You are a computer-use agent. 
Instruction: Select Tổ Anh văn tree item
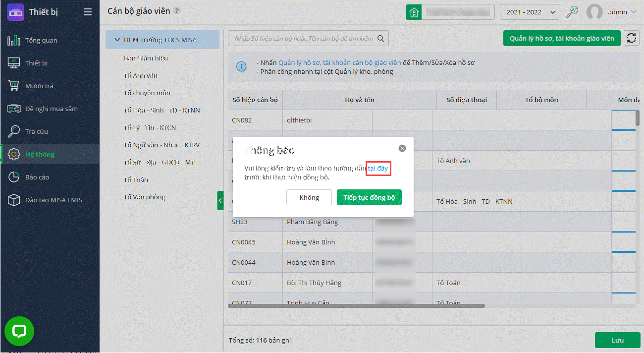pyautogui.click(x=141, y=75)
